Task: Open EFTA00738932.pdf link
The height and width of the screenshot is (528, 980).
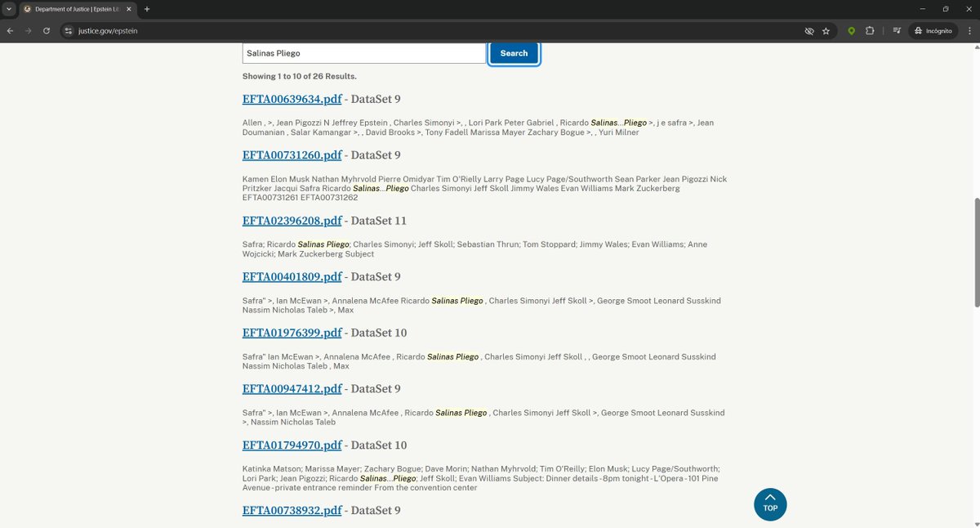Action: (x=292, y=510)
